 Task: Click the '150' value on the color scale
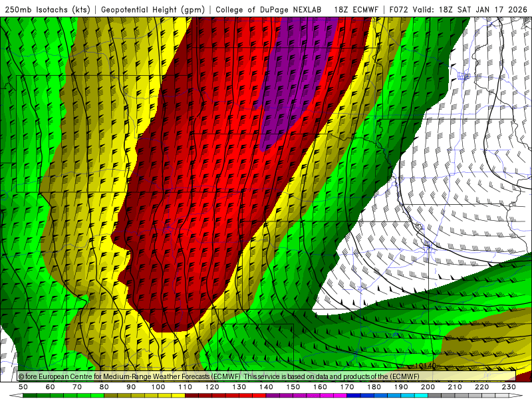coord(293,387)
